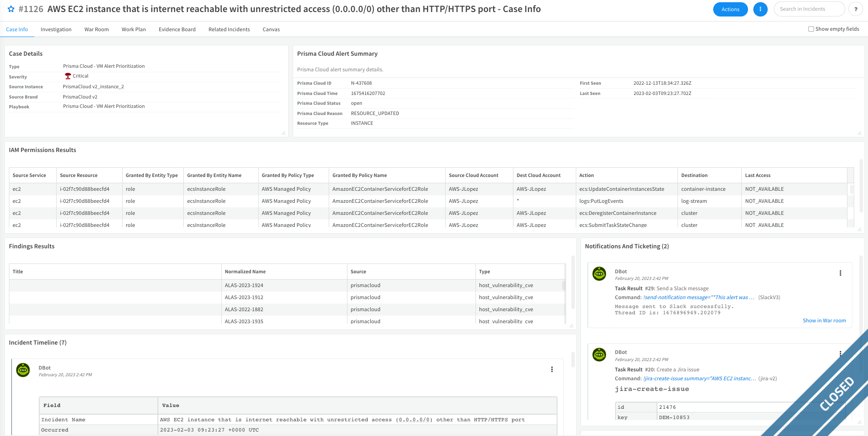This screenshot has width=868, height=436.
Task: Click resize handle of Case Details panel
Action: (283, 133)
